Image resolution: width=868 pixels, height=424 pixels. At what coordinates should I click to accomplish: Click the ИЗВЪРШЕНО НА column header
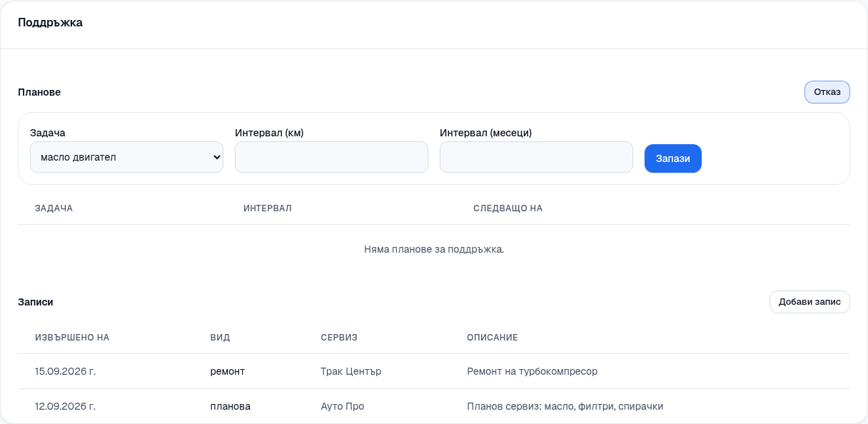[x=72, y=337]
